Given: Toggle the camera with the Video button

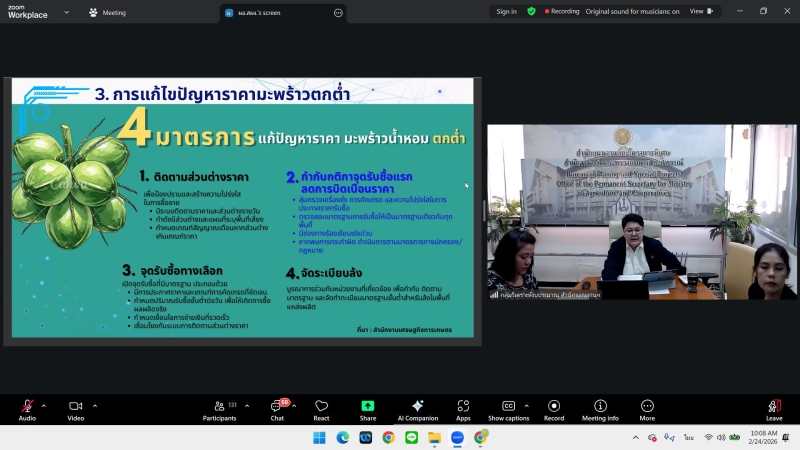Looking at the screenshot, I should coord(75,408).
